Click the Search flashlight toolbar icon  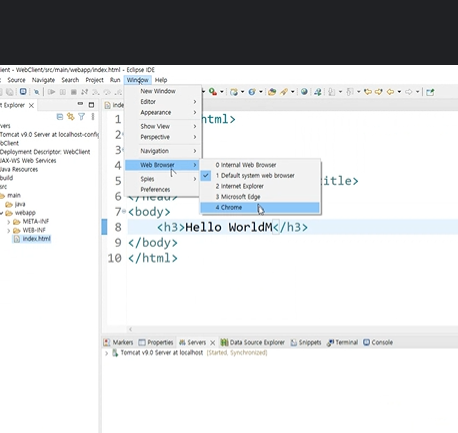pyautogui.click(x=284, y=92)
